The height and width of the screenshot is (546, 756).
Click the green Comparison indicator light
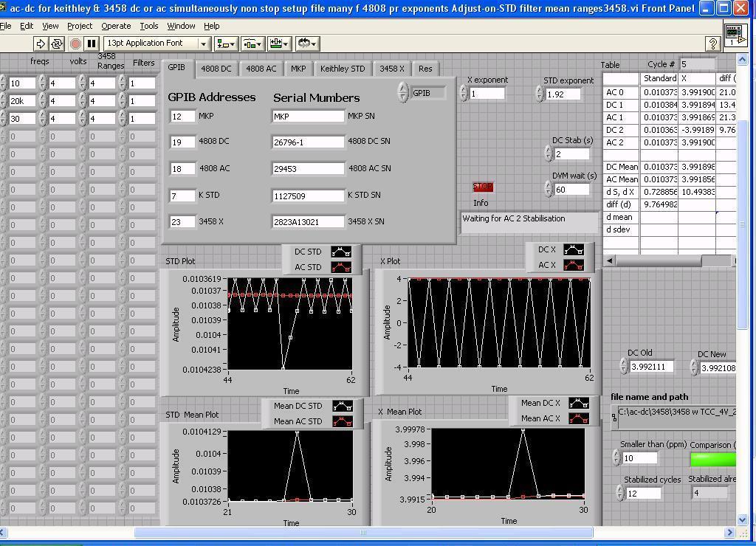(713, 459)
